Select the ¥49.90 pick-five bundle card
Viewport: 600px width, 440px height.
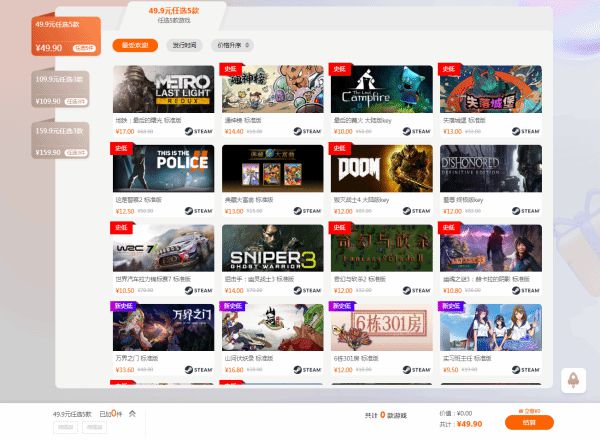click(x=66, y=36)
